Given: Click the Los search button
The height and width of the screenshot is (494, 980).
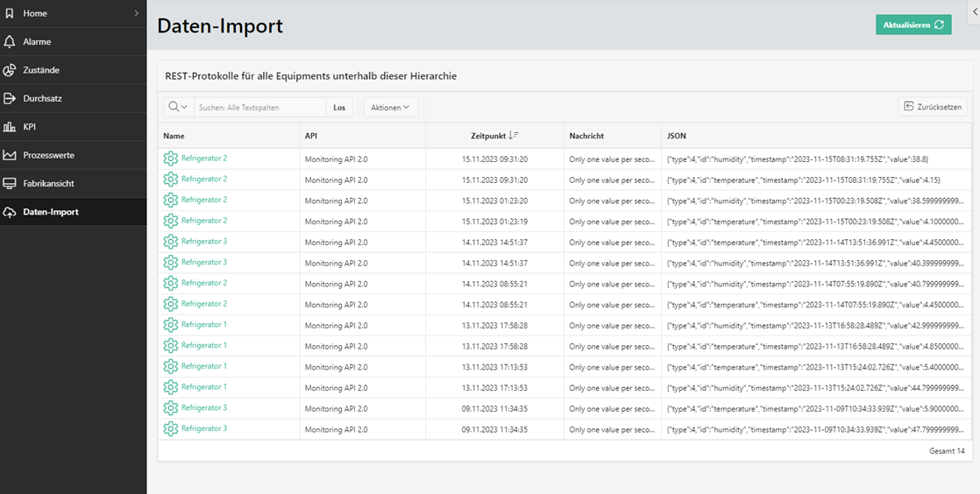Looking at the screenshot, I should [x=339, y=108].
